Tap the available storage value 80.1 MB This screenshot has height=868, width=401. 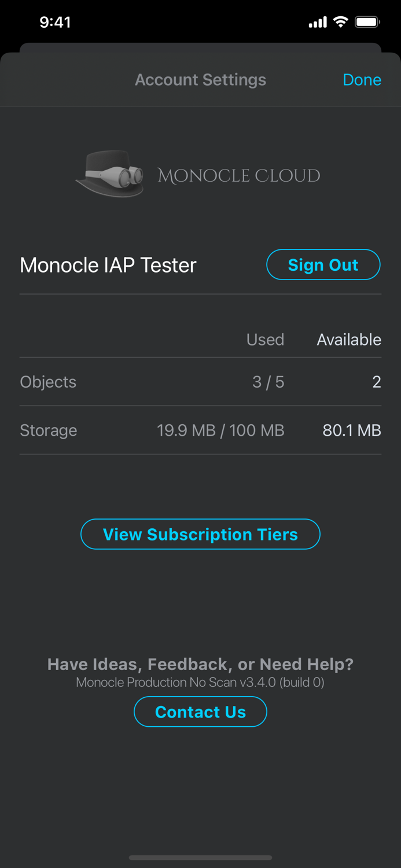point(351,431)
